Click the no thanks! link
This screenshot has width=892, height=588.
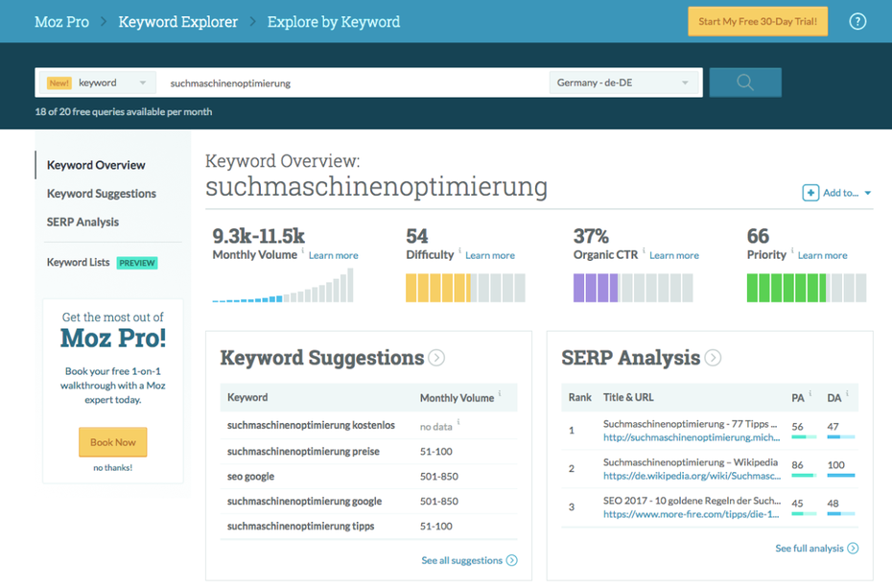[112, 468]
